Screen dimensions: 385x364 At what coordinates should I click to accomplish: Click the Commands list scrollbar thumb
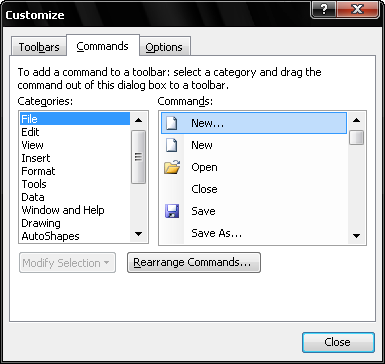tap(356, 138)
